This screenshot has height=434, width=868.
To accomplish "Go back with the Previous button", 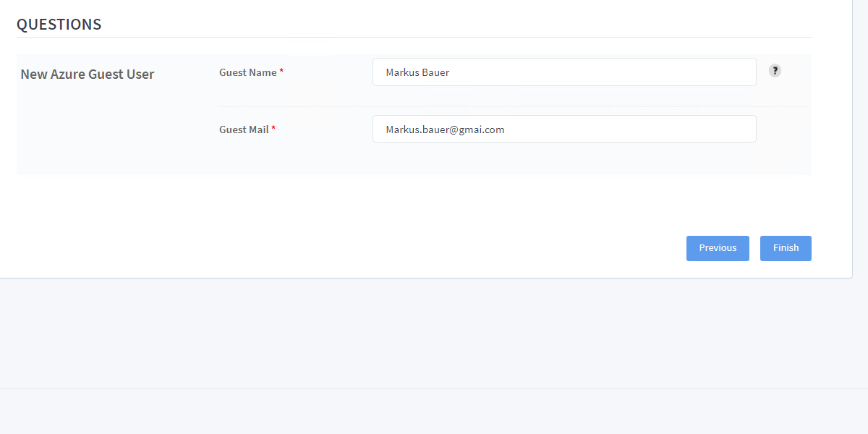I will pyautogui.click(x=718, y=248).
